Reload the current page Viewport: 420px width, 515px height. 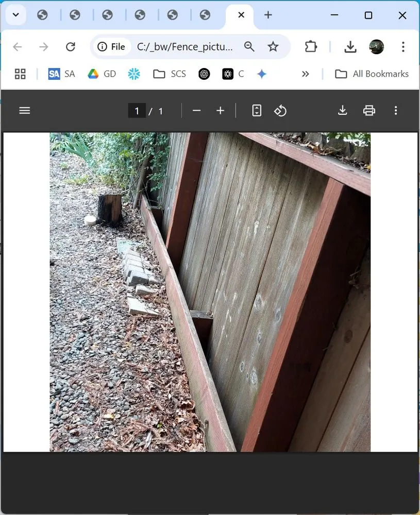click(70, 47)
